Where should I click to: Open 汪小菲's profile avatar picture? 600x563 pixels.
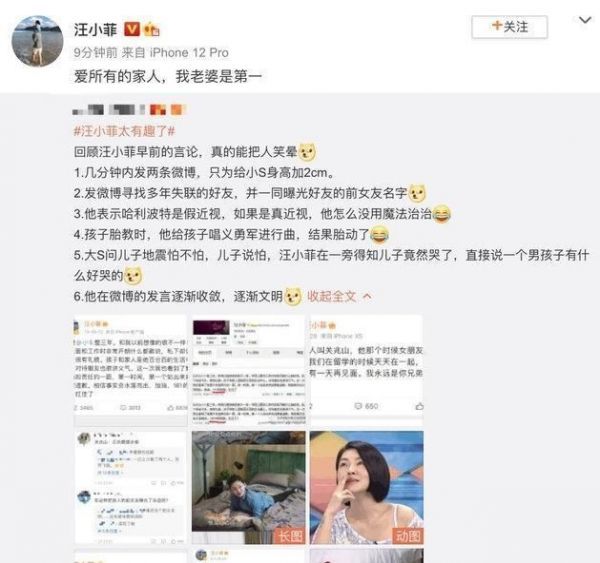click(x=37, y=41)
